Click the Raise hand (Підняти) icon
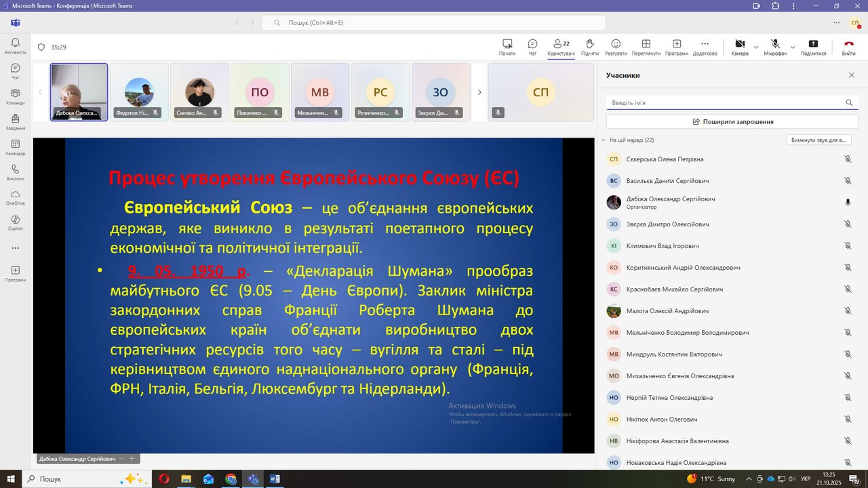The width and height of the screenshot is (868, 488). [589, 46]
